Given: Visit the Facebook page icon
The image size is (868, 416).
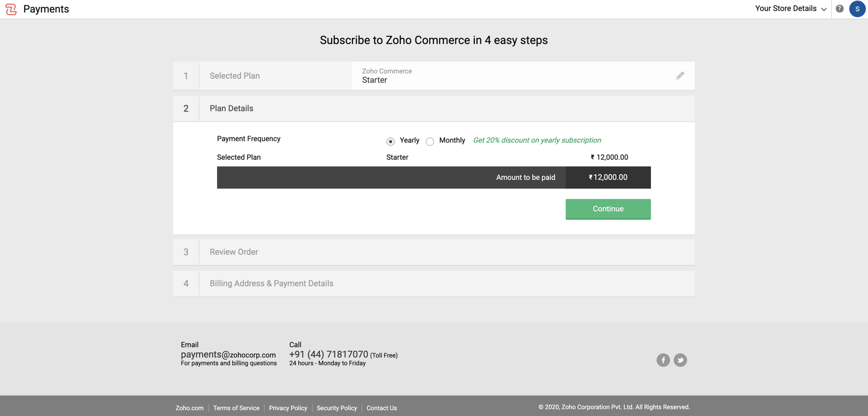Looking at the screenshot, I should (663, 360).
